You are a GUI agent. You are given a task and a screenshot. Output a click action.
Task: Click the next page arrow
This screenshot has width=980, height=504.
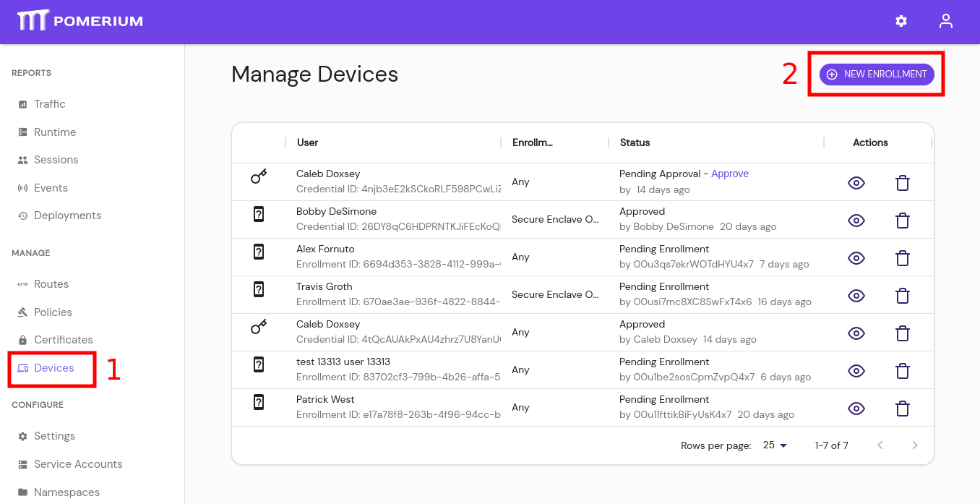coord(915,445)
